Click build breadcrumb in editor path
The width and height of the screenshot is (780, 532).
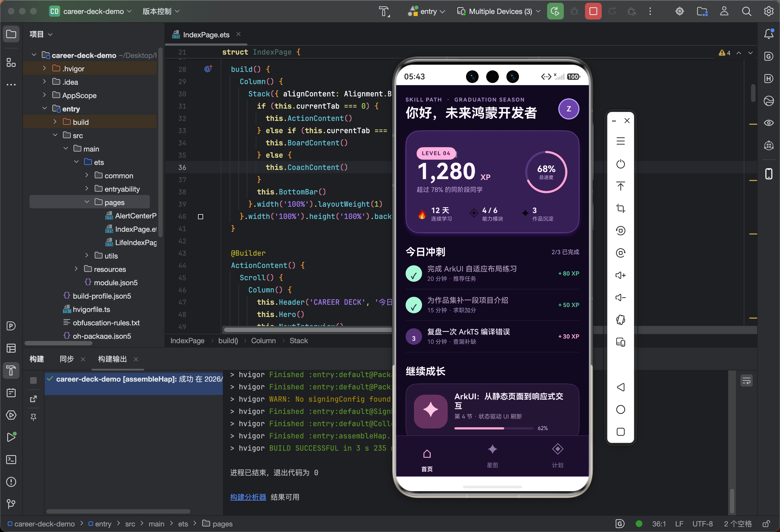click(x=228, y=341)
